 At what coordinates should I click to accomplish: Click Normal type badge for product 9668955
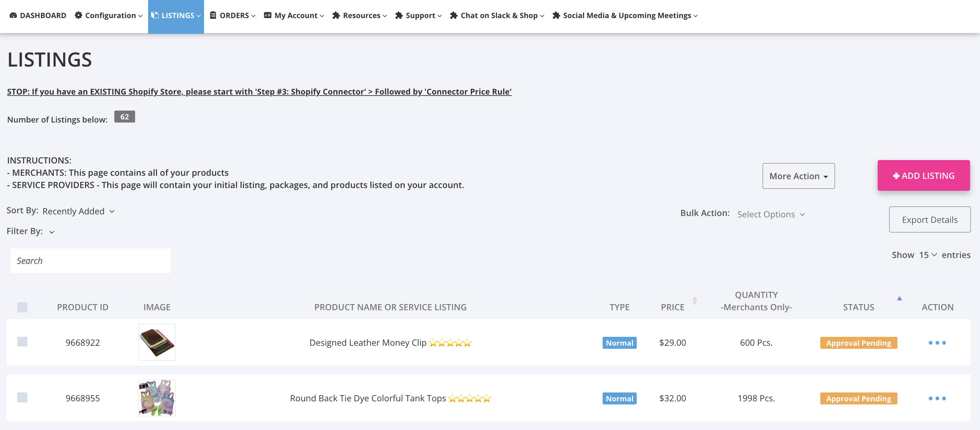pyautogui.click(x=619, y=398)
